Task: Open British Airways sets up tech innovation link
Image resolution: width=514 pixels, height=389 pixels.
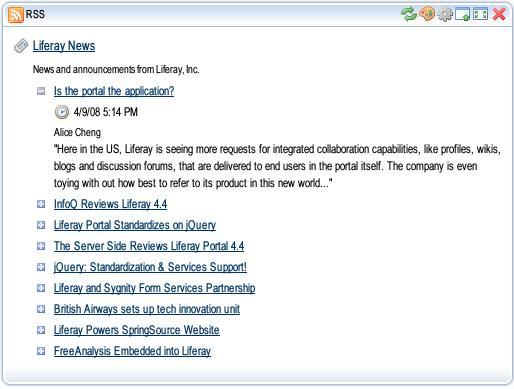Action: coord(147,309)
